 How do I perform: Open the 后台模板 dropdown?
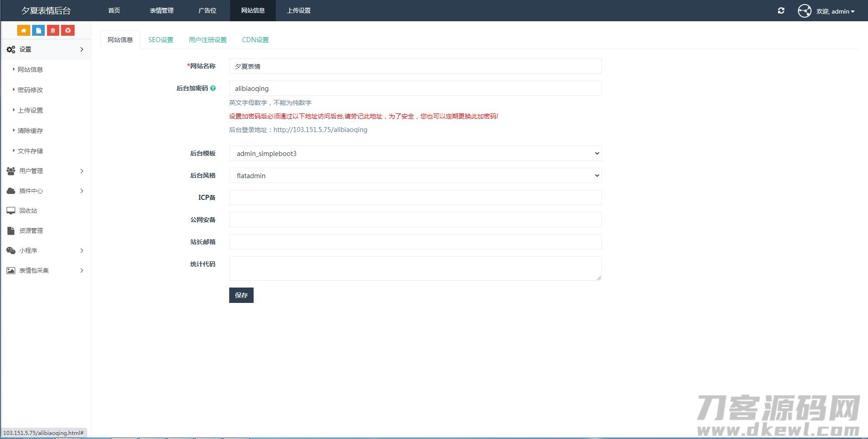pos(415,154)
